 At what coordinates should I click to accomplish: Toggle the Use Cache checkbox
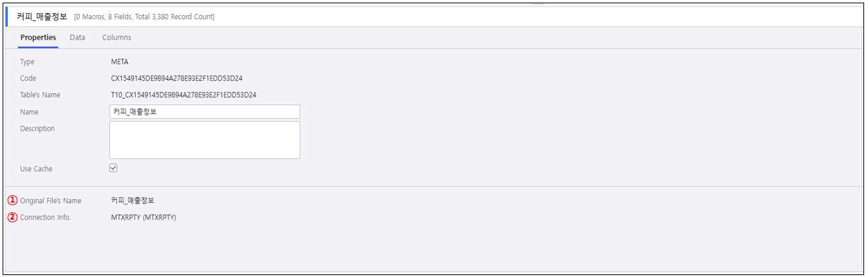click(113, 168)
